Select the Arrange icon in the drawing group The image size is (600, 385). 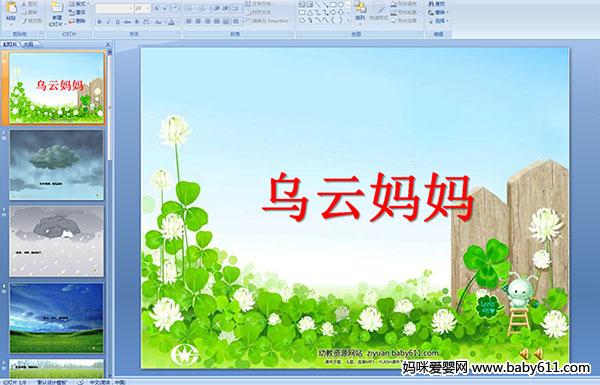360,10
